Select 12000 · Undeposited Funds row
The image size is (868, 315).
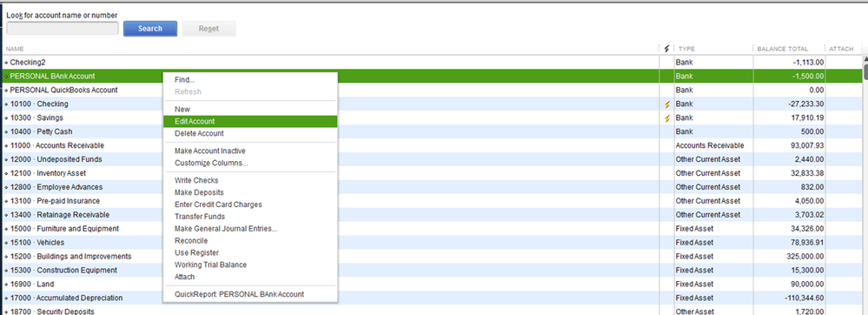432,159
